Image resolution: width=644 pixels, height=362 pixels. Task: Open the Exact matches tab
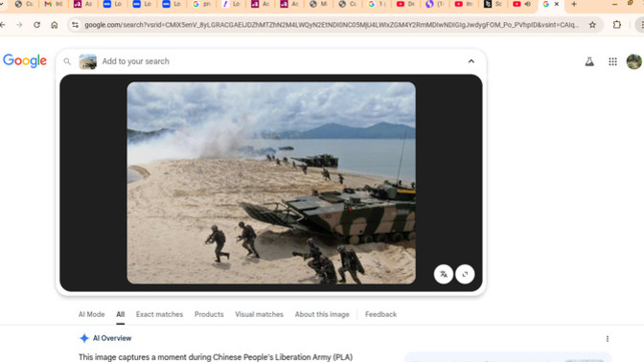[159, 314]
